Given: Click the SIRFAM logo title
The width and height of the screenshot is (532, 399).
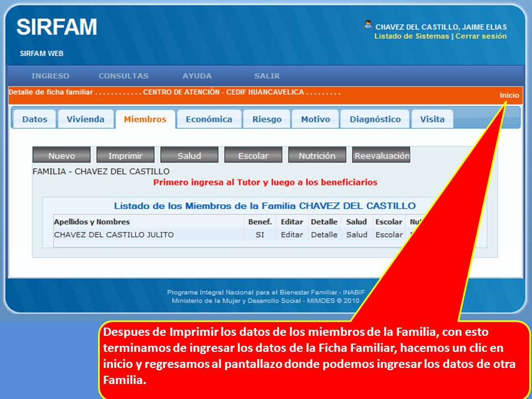Looking at the screenshot, I should click(x=57, y=27).
